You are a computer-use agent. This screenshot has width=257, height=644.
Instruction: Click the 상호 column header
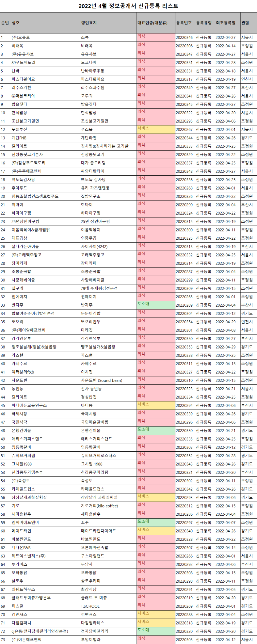pos(45,23)
